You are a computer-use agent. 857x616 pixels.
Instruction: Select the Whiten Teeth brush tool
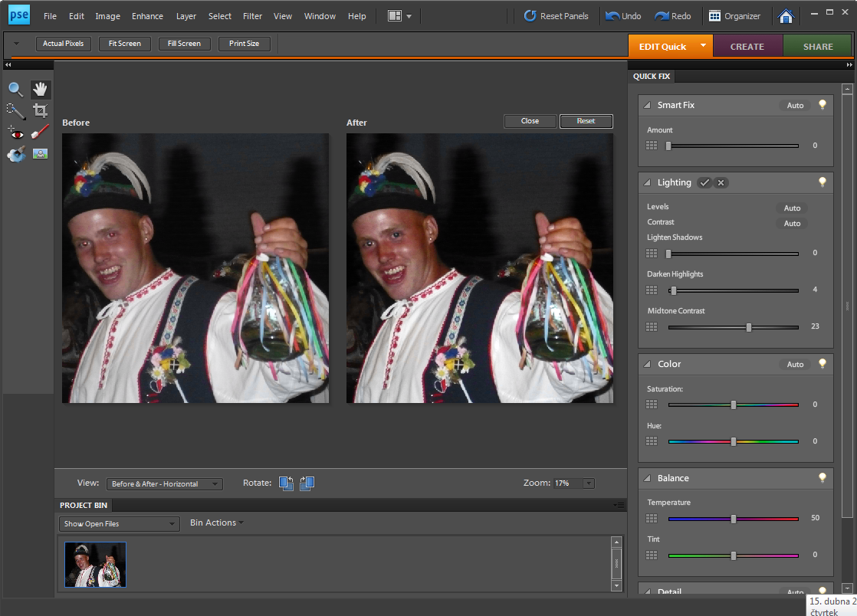click(40, 132)
